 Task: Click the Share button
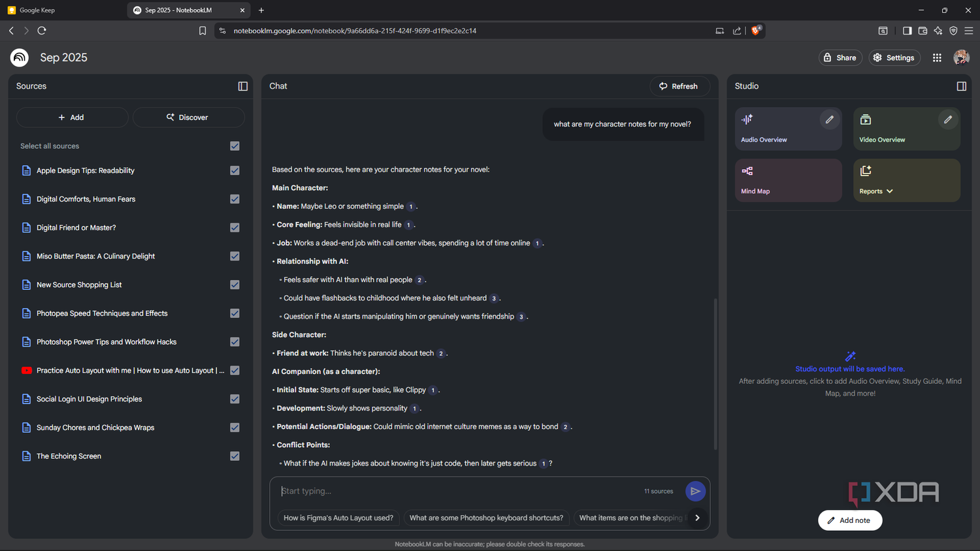(840, 57)
